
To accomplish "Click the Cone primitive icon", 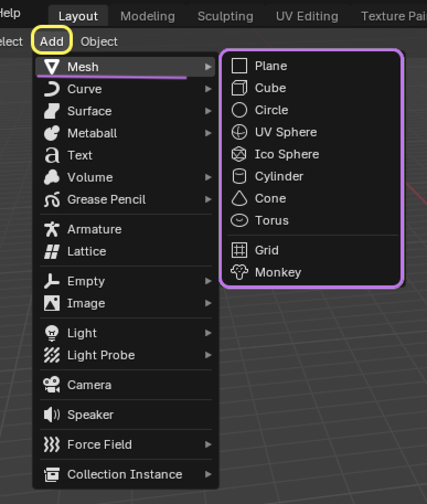I will [239, 198].
